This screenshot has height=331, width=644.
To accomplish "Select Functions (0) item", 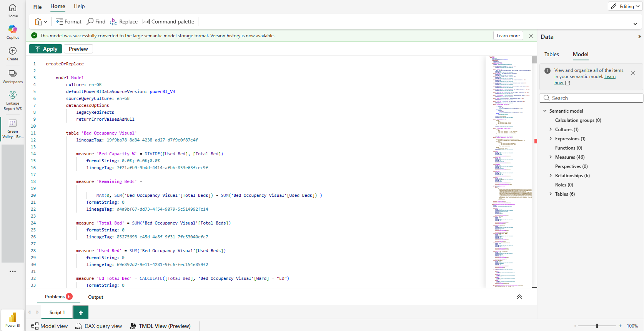I will (x=568, y=148).
